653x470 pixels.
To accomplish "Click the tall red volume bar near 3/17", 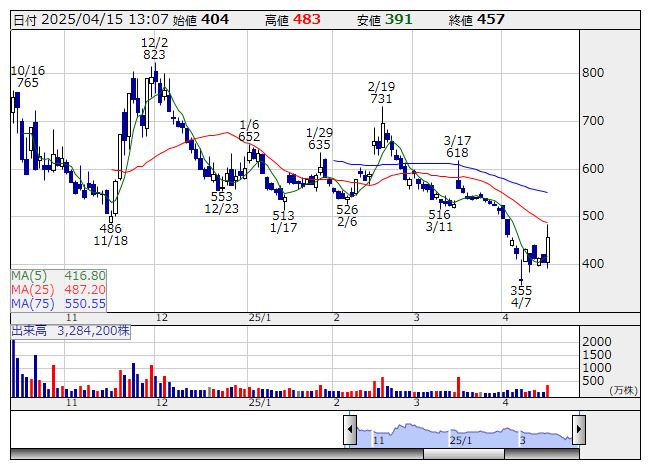I will click(x=459, y=387).
